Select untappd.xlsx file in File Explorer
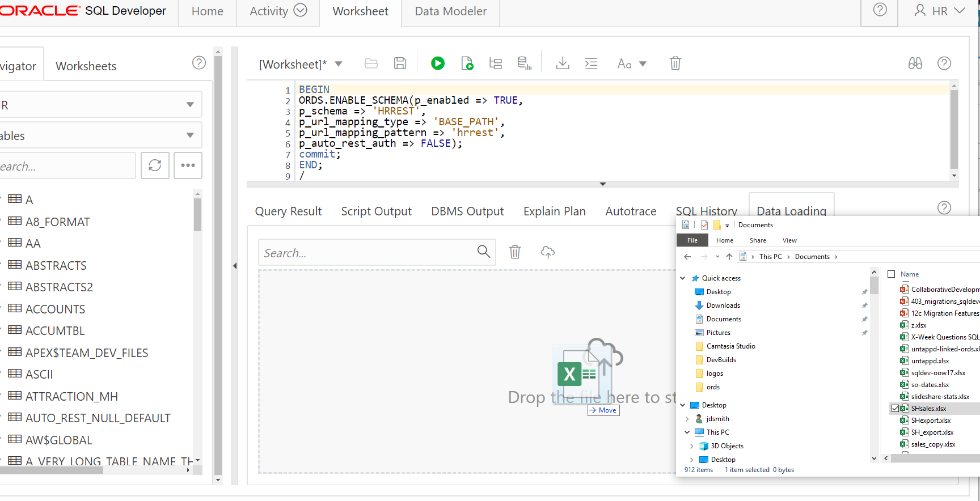The image size is (980, 501). [x=929, y=361]
